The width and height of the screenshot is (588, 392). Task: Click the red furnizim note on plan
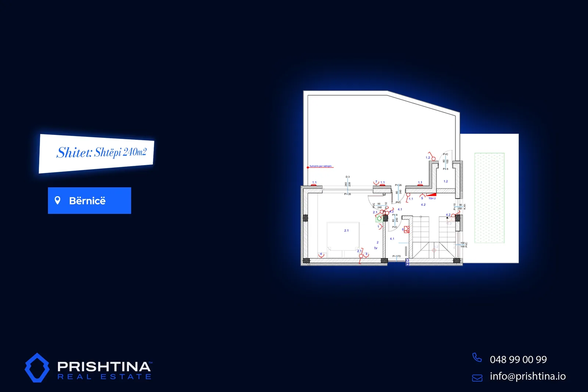(320, 166)
